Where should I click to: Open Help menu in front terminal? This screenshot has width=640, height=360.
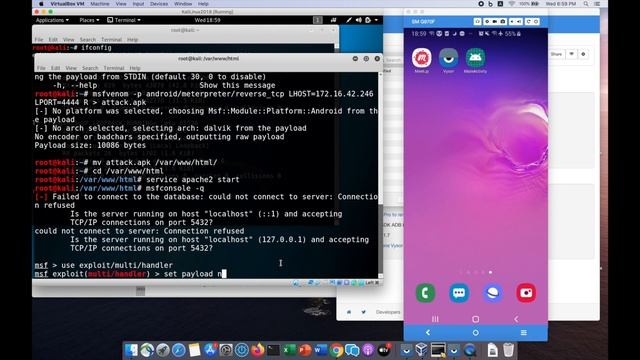click(x=135, y=68)
